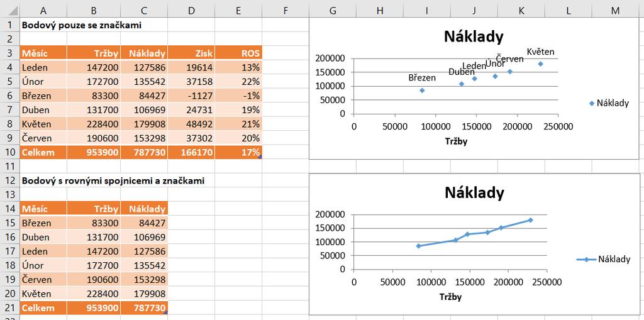
Task: Click the Leden cell in row 4
Action: click(x=43, y=67)
